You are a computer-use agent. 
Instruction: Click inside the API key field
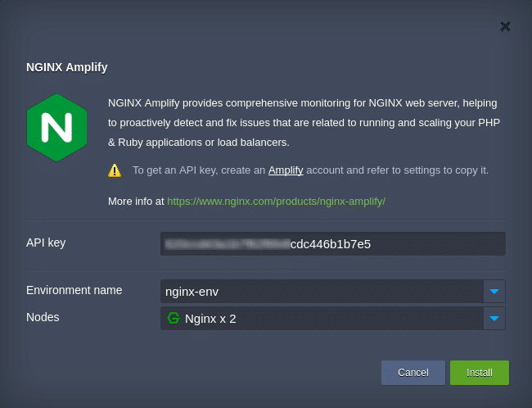pyautogui.click(x=333, y=243)
